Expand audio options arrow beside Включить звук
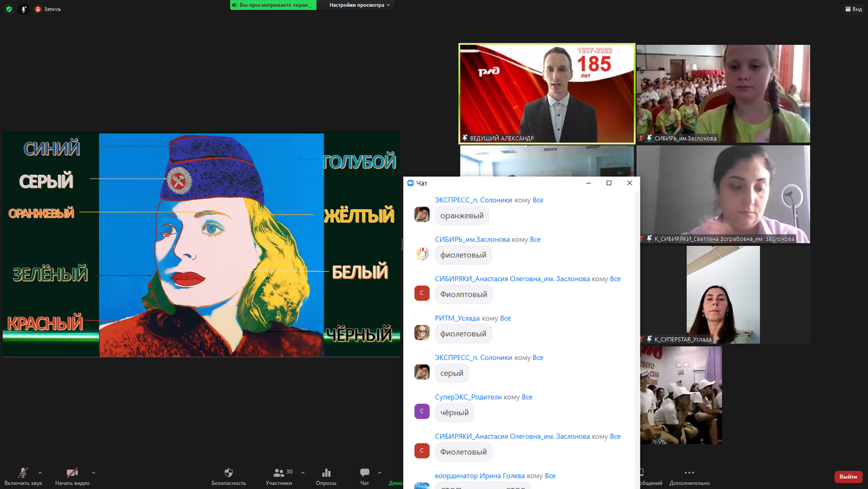868x489 pixels. (40, 472)
